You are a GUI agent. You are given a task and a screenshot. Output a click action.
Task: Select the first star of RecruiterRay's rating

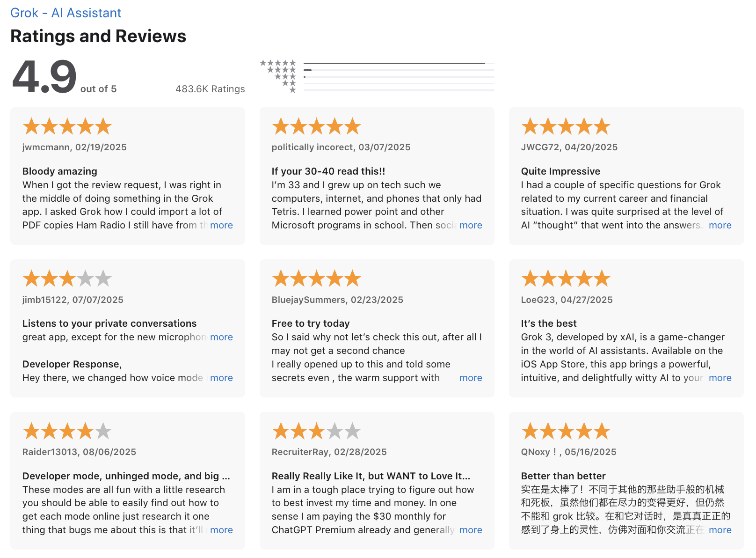click(280, 431)
